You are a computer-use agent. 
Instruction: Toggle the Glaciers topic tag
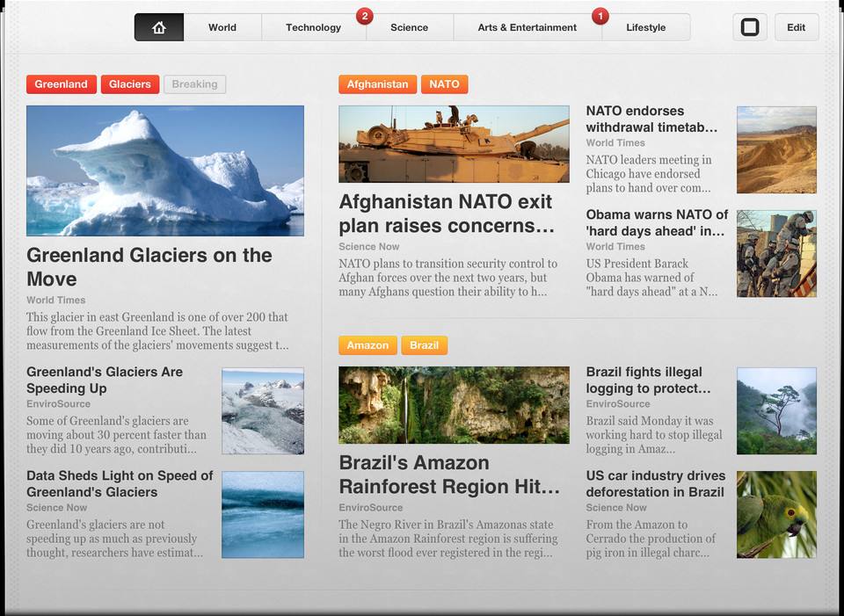click(x=130, y=84)
